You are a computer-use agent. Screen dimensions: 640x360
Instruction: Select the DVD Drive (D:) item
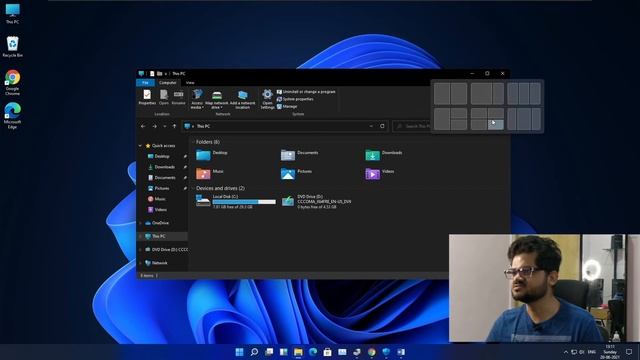[x=316, y=202]
